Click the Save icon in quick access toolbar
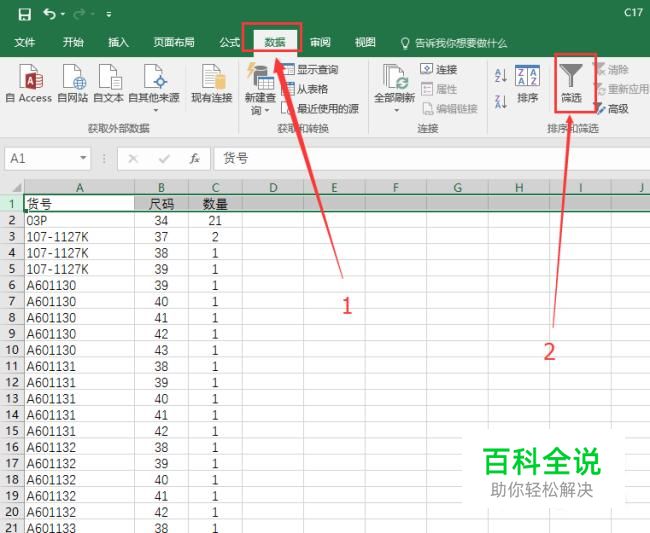650x533 pixels. [x=25, y=15]
